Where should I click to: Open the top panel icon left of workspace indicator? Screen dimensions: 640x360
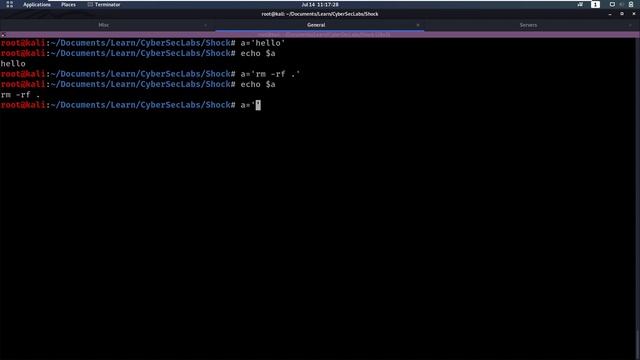pyautogui.click(x=580, y=4)
